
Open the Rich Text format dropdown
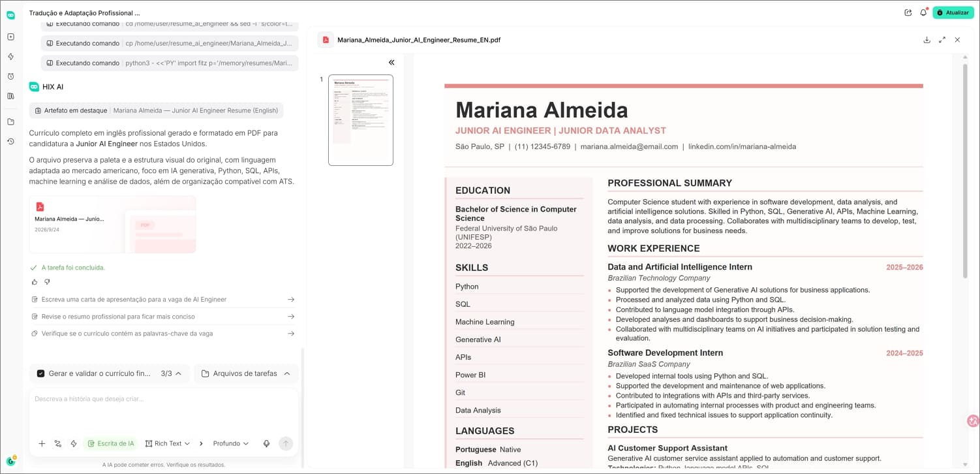168,443
